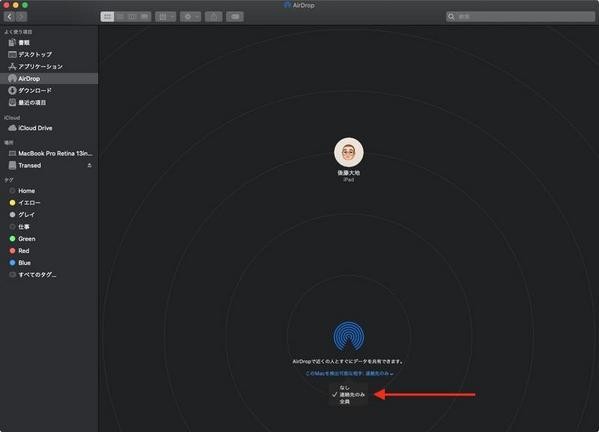The width and height of the screenshot is (599, 432).
Task: Click the search field
Action: coord(520,16)
